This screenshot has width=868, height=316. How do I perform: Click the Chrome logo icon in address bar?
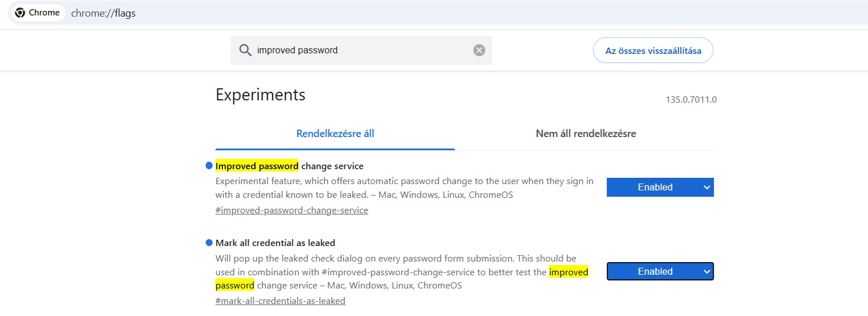[20, 13]
